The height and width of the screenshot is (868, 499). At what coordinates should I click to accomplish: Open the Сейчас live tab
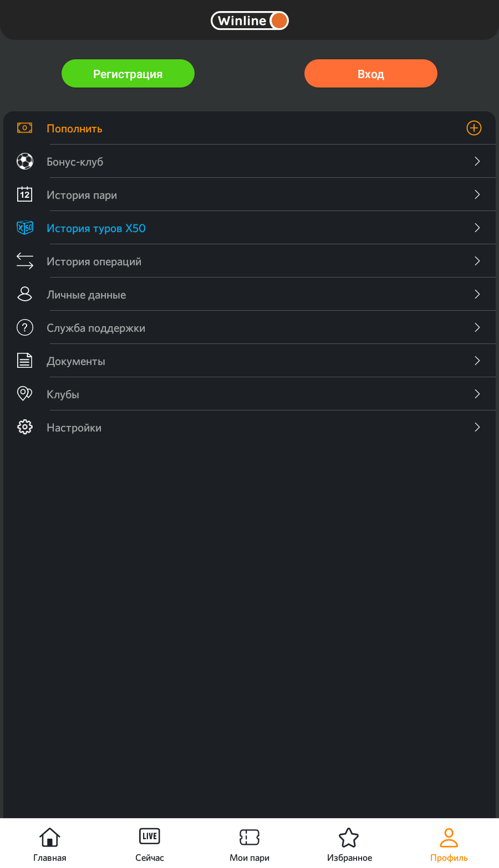pos(150,844)
